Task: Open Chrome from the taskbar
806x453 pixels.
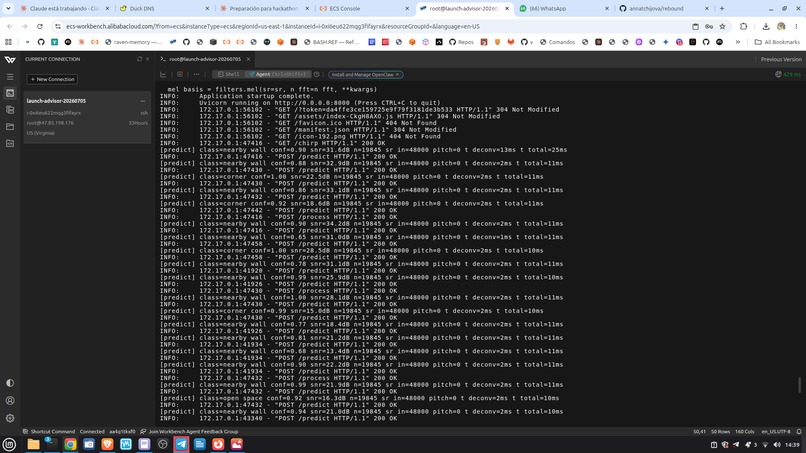Action: tap(70, 444)
